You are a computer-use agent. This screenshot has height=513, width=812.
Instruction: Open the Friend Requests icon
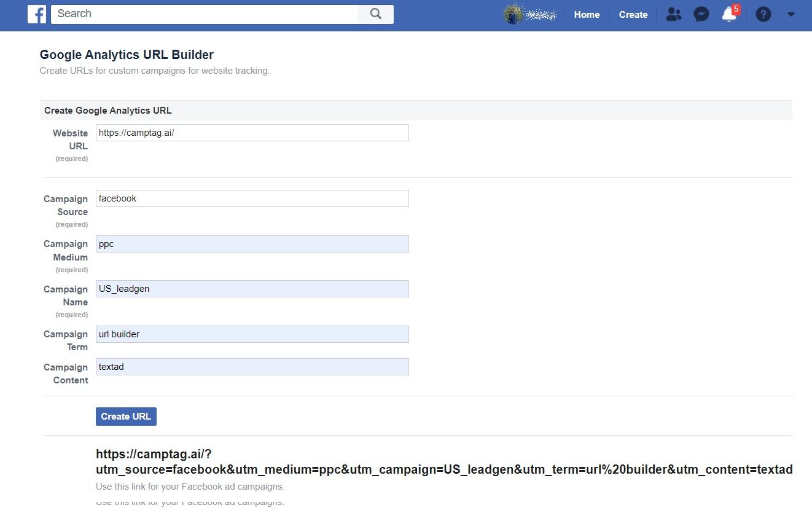click(673, 14)
